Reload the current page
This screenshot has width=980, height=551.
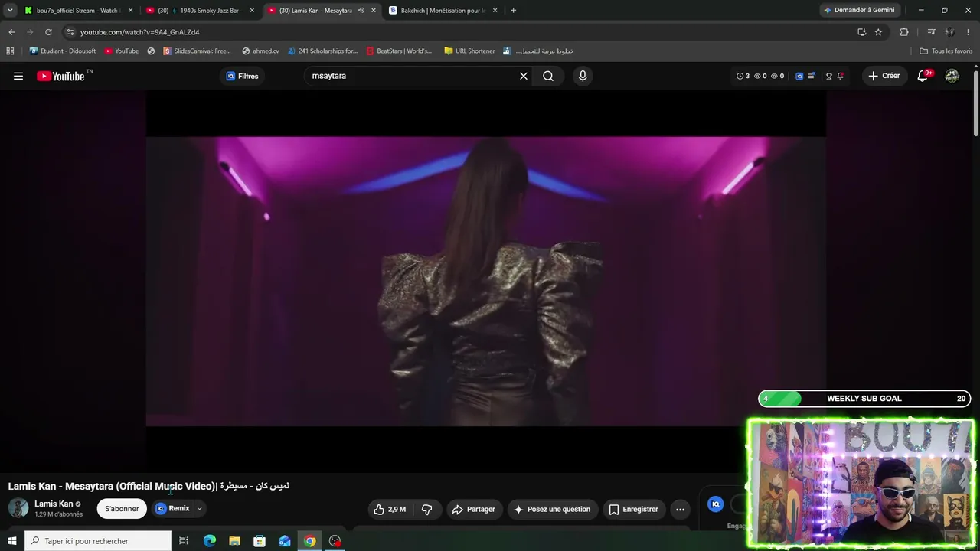tap(48, 32)
